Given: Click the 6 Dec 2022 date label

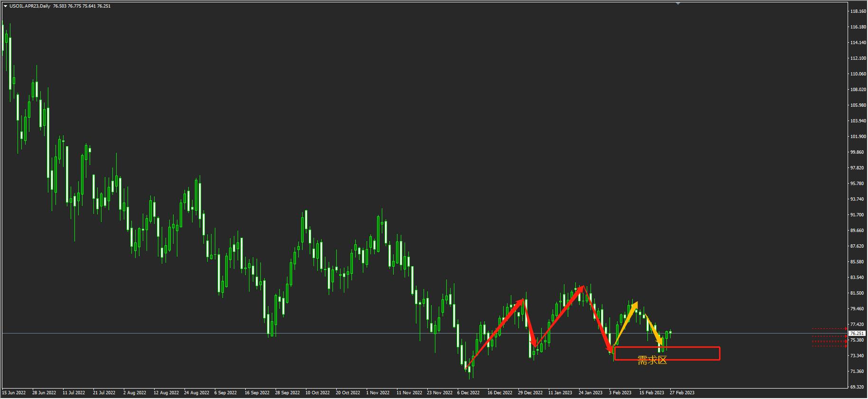Looking at the screenshot, I should tap(469, 393).
